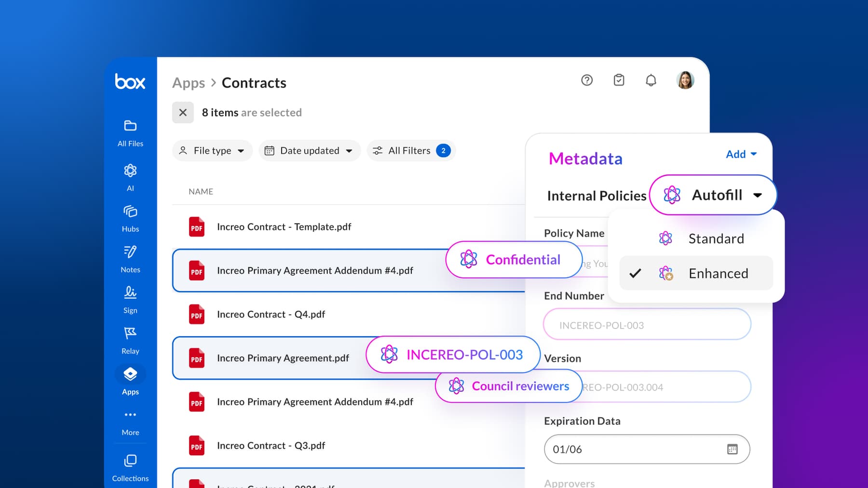Open All Filters with two applied filters
868x488 pixels.
410,150
